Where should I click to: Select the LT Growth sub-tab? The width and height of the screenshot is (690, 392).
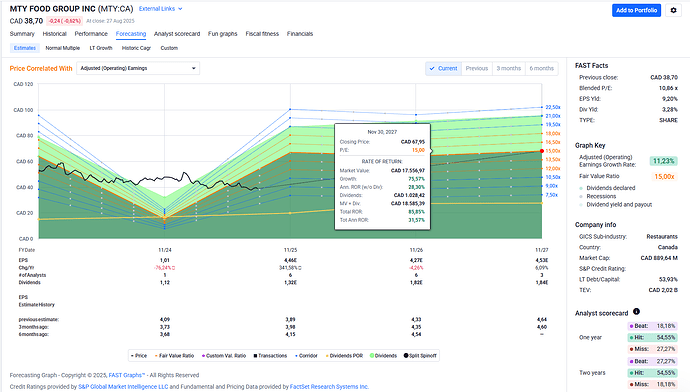pos(101,48)
